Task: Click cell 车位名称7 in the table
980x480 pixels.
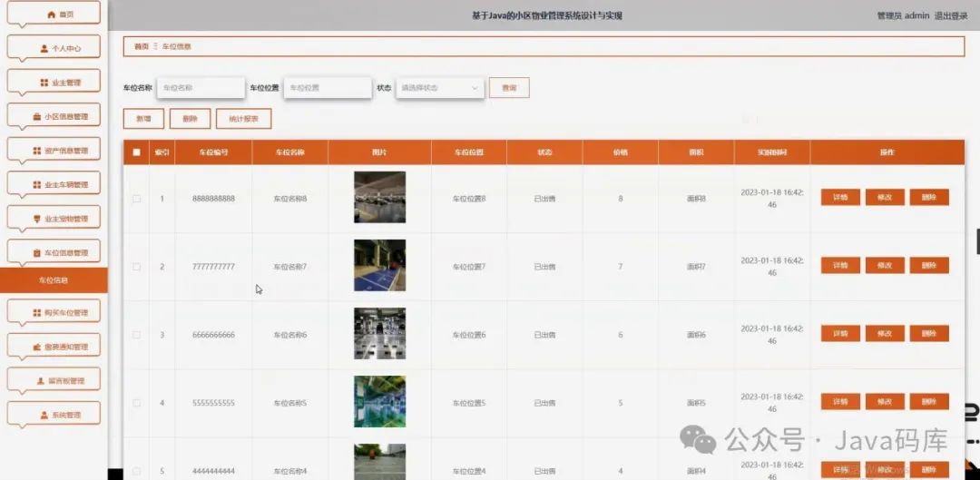Action: (290, 267)
